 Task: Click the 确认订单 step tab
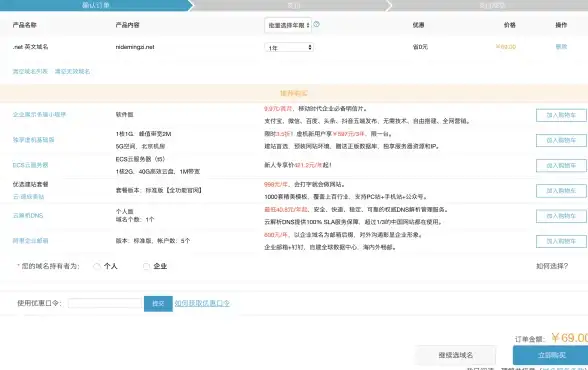point(96,5)
